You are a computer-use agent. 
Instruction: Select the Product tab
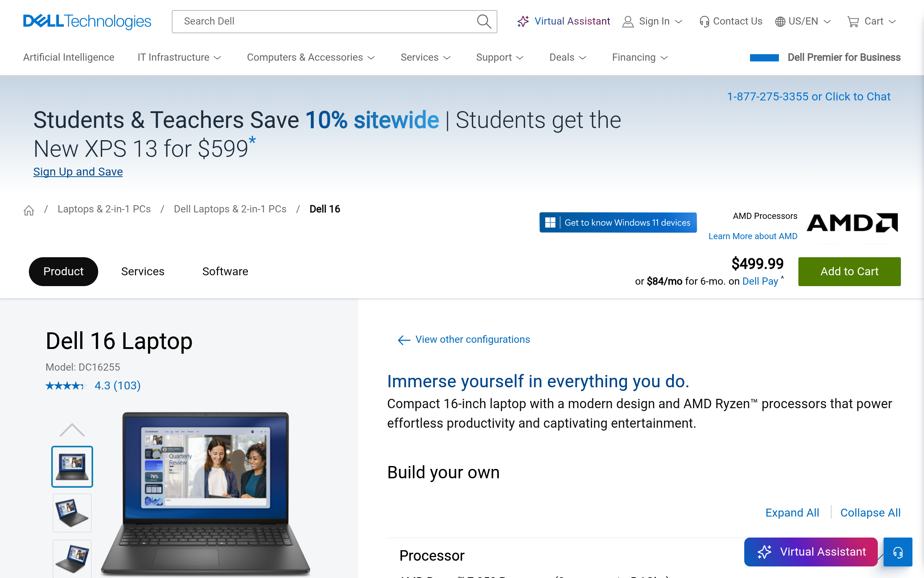click(64, 271)
